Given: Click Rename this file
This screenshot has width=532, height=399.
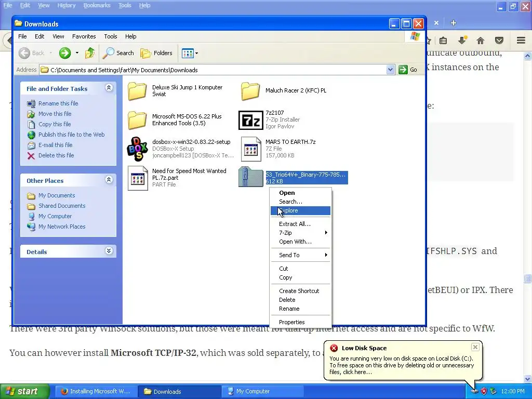Looking at the screenshot, I should [58, 103].
